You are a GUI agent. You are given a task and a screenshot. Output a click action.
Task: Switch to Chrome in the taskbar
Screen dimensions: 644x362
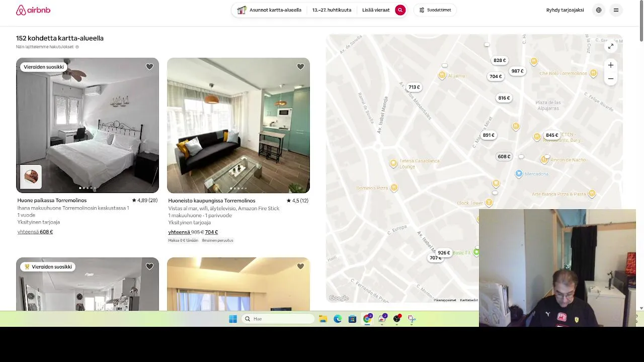tap(367, 319)
